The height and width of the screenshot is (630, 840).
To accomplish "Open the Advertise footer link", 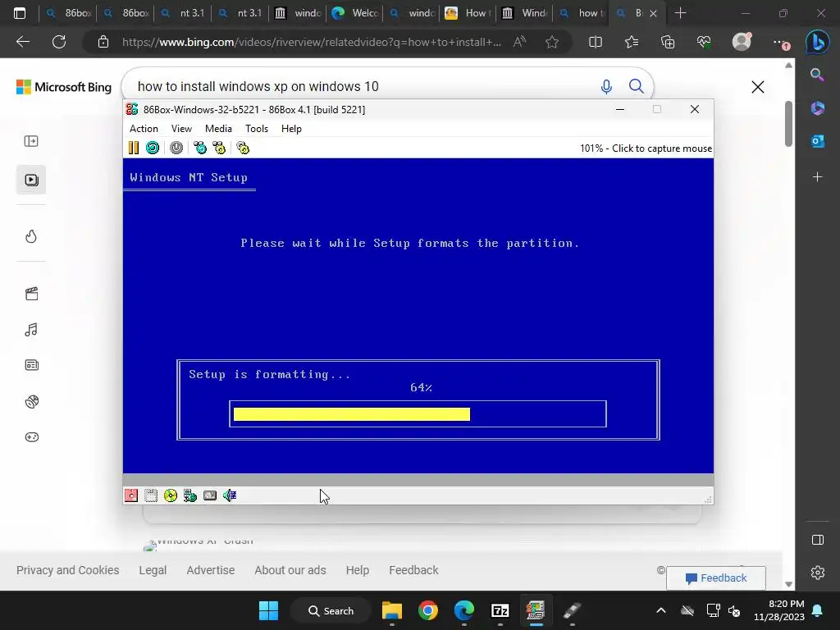I will point(211,570).
